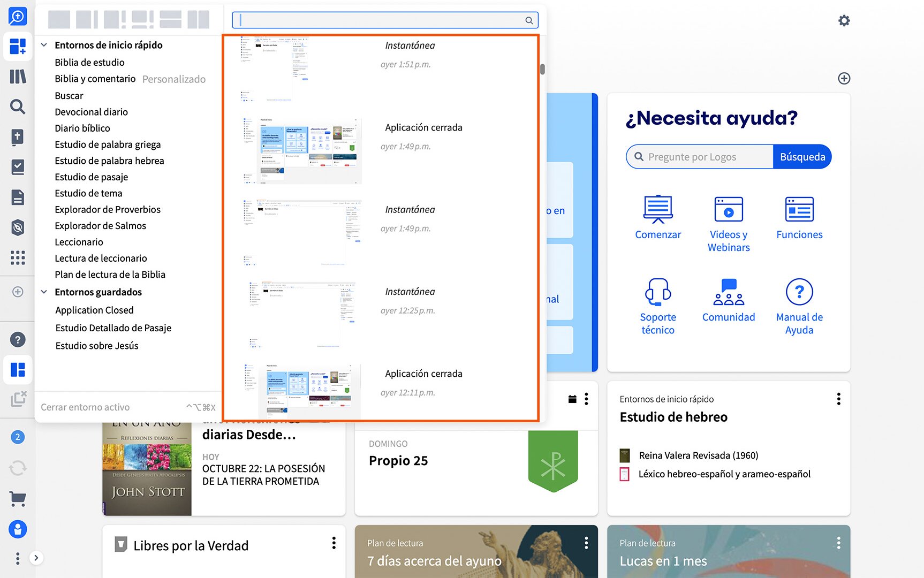
Task: Open saved layout Estudio Detallado de Pasaje
Action: coord(113,328)
